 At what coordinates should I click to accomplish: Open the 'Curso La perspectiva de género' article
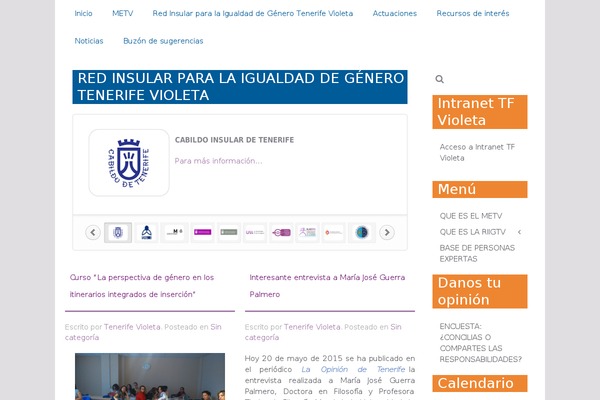142,286
